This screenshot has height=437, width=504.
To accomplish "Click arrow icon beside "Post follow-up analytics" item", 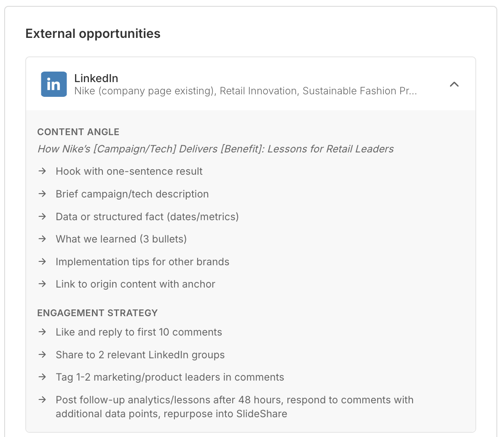I will pos(42,400).
